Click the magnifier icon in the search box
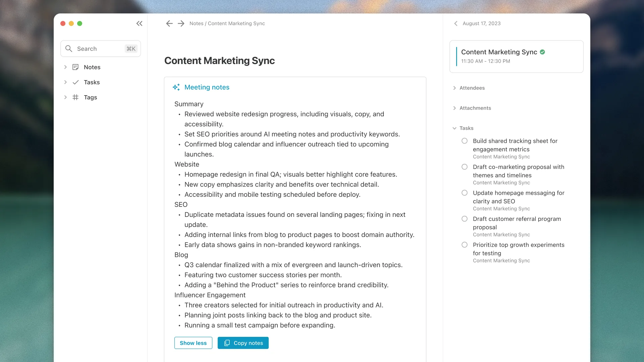This screenshot has height=362, width=644. pos(69,49)
